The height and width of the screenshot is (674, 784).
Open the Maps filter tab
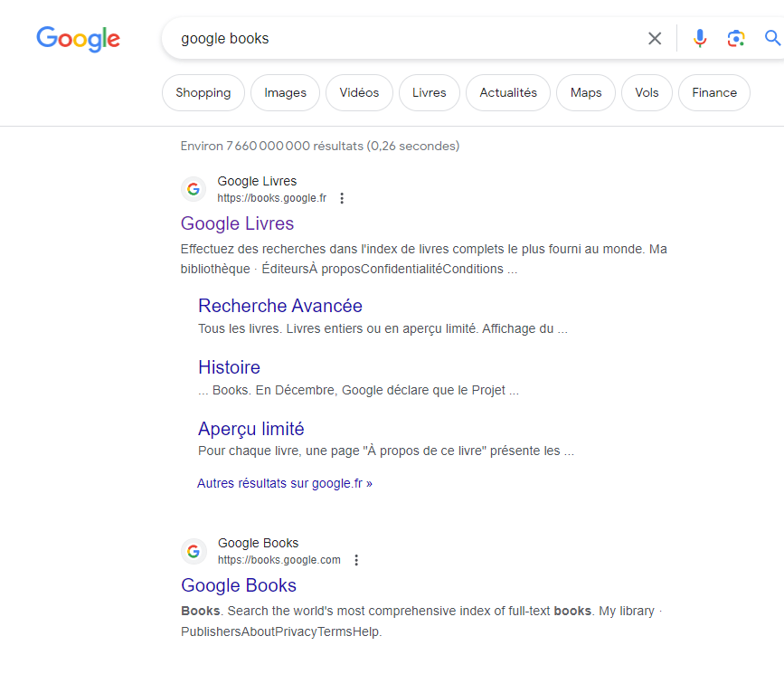[x=586, y=92]
